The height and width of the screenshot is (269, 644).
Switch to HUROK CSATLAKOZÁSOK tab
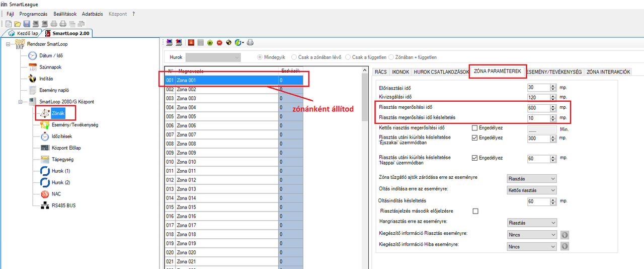tap(441, 72)
